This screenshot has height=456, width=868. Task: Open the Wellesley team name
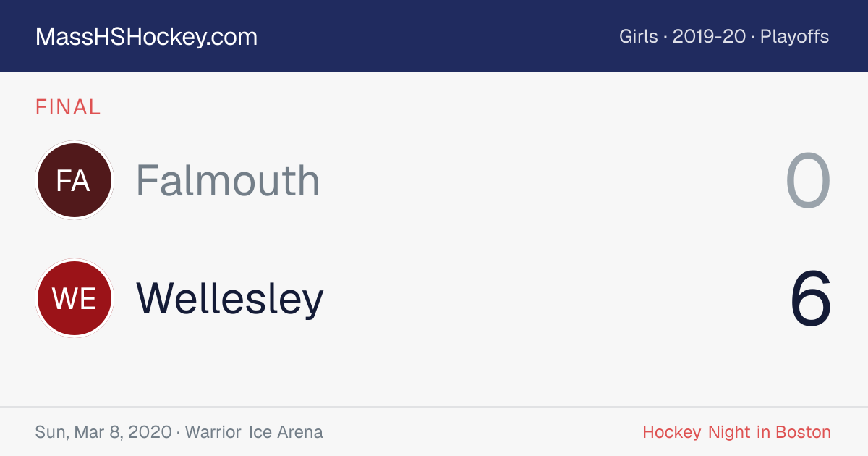point(230,298)
